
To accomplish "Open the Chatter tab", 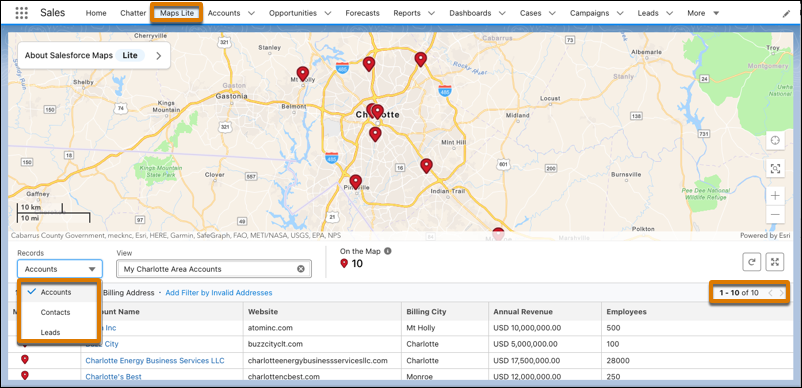I will (x=133, y=13).
